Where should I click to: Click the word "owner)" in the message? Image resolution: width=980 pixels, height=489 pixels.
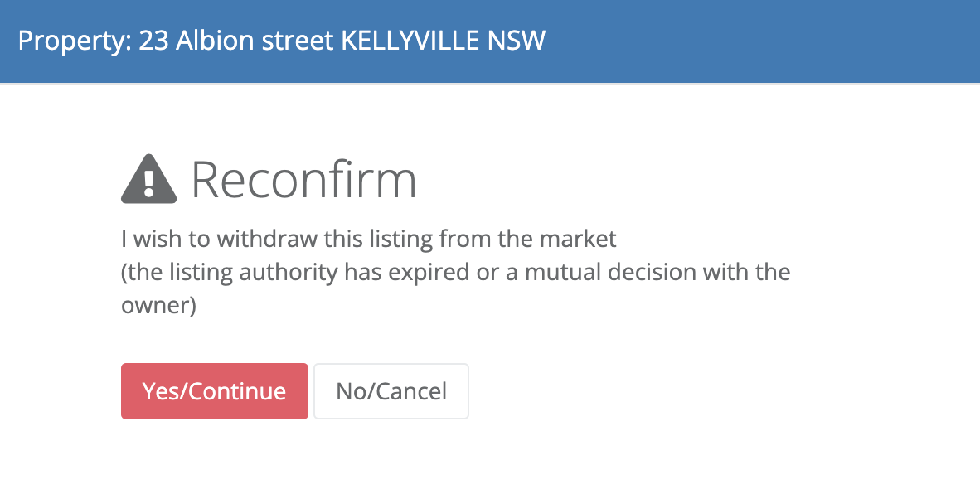coord(158,306)
